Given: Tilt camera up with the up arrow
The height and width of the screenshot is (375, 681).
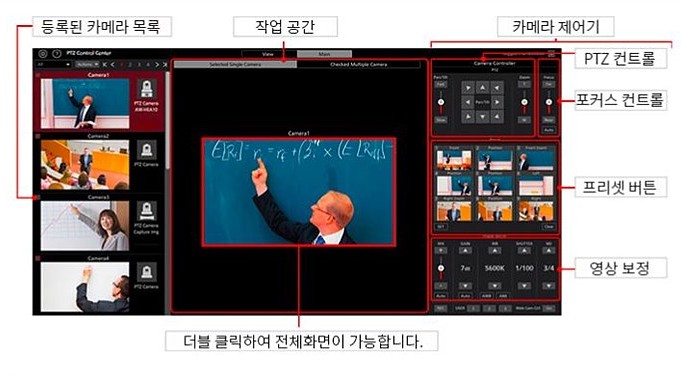Looking at the screenshot, I should [x=483, y=88].
